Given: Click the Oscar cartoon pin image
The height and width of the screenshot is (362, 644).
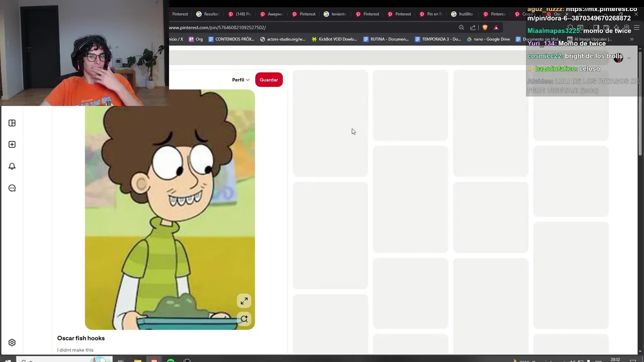Looking at the screenshot, I should 170,210.
